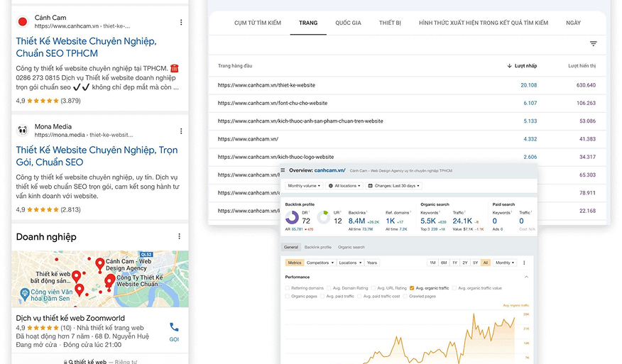Viewport: 622px width, 364px height.
Task: Select the TRANG tab
Action: coord(308,23)
